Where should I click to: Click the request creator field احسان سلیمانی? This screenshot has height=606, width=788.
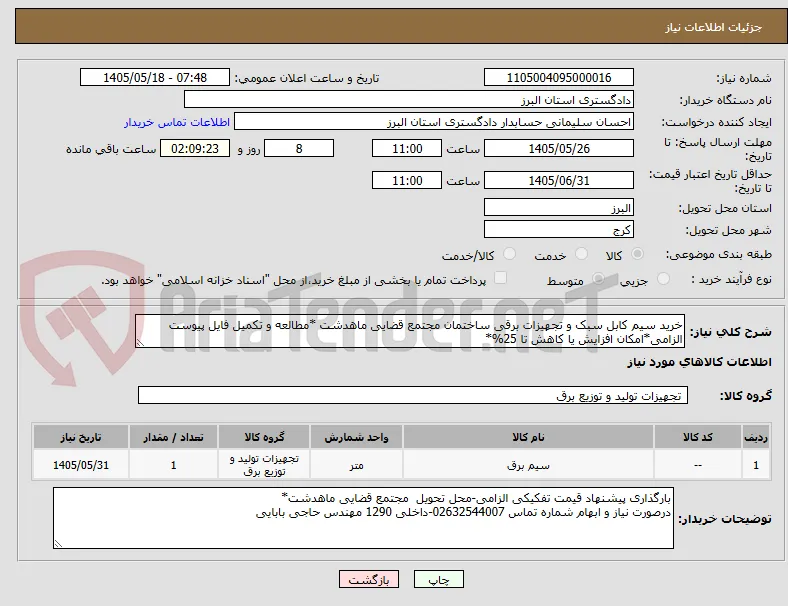tap(434, 122)
